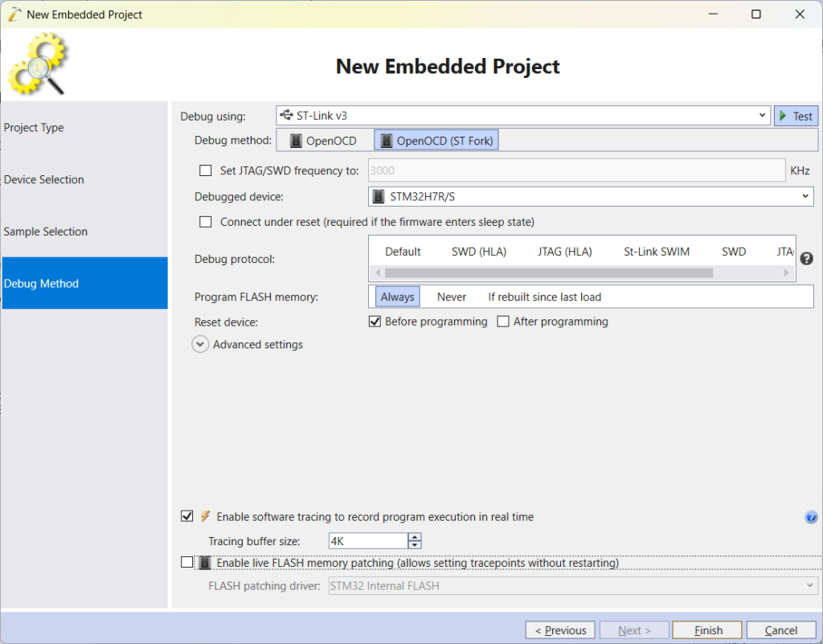This screenshot has height=644, width=823.
Task: Expand the Advanced settings section
Action: pos(199,343)
